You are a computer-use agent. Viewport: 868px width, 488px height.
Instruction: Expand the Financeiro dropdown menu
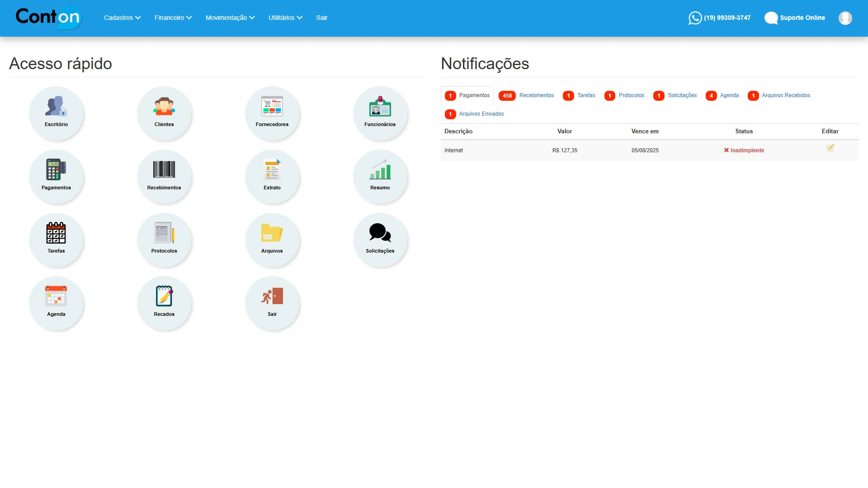click(x=173, y=18)
